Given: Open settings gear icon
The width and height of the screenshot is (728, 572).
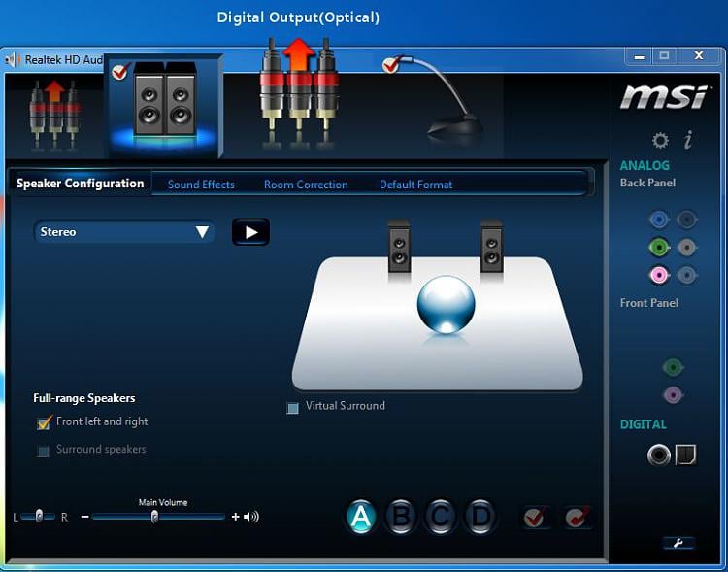Looking at the screenshot, I should pyautogui.click(x=660, y=140).
